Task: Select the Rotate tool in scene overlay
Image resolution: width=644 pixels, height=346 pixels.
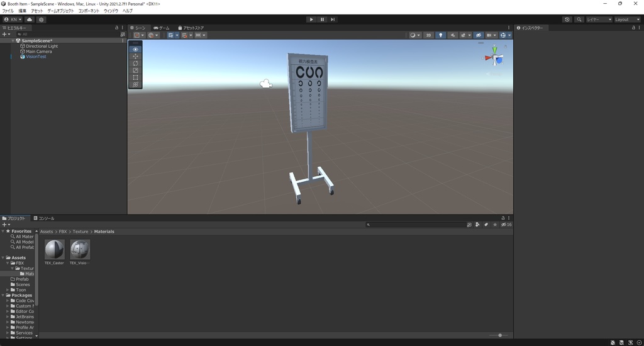Action: [x=135, y=64]
